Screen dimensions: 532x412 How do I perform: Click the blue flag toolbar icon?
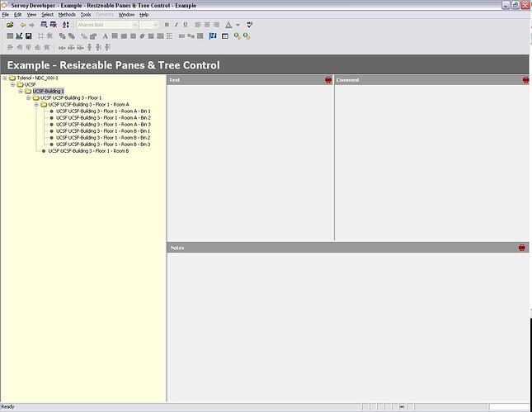point(213,36)
